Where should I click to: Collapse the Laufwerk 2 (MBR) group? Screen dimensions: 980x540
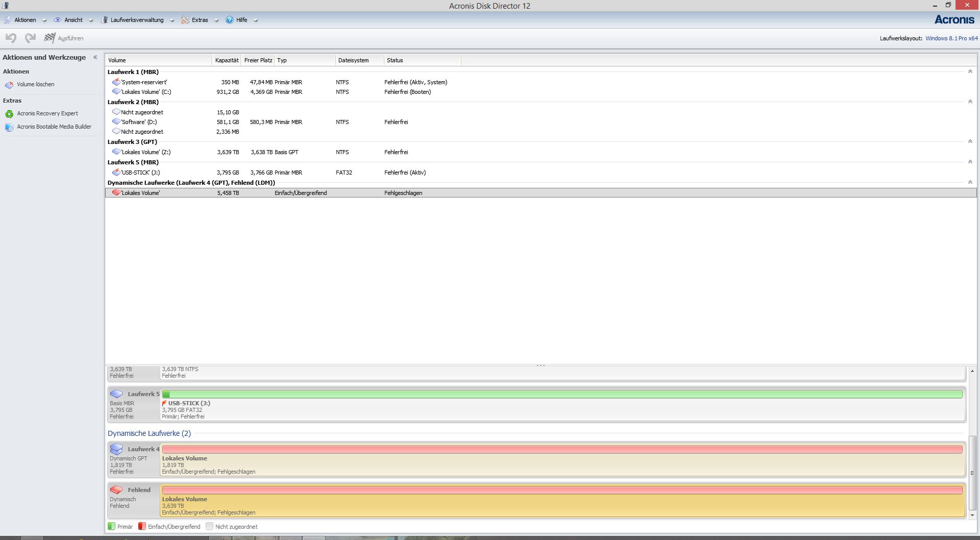970,102
